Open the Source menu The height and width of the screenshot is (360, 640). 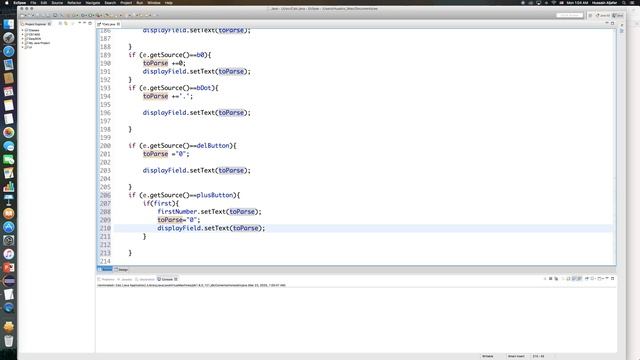click(57, 2)
